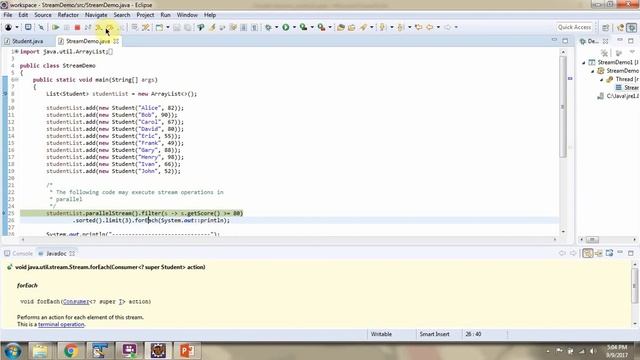The width and height of the screenshot is (640, 360).
Task: Click the Skip All Breakpoints icon
Action: click(41, 27)
